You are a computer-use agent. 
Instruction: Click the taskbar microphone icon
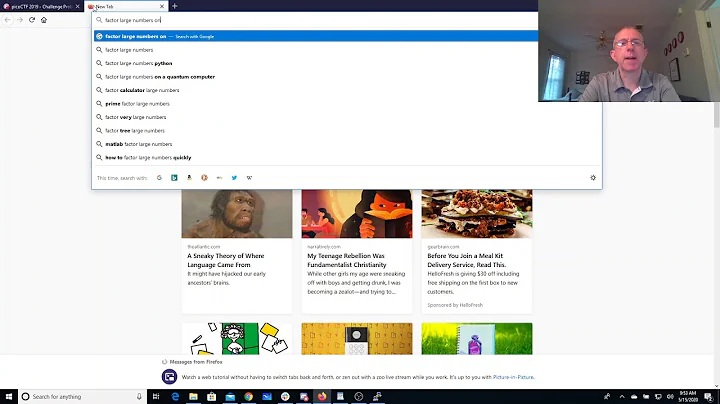(x=139, y=396)
